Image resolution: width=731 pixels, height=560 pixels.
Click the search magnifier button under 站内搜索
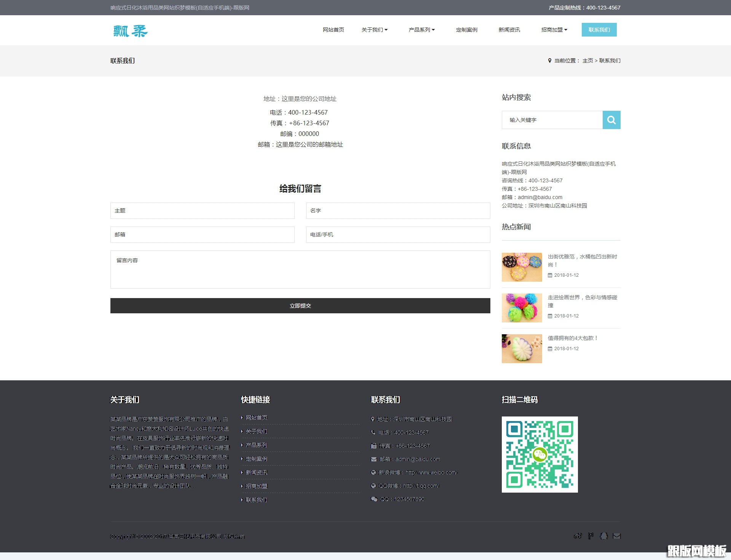pyautogui.click(x=611, y=120)
